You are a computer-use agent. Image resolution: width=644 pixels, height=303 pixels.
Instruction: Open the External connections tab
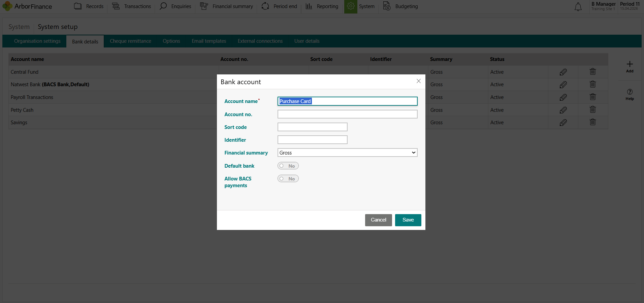[260, 41]
